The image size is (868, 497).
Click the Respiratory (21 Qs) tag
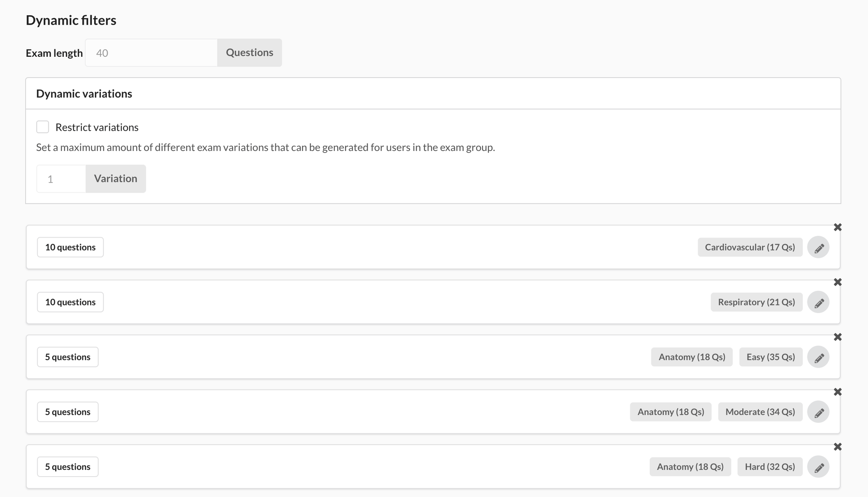coord(756,302)
